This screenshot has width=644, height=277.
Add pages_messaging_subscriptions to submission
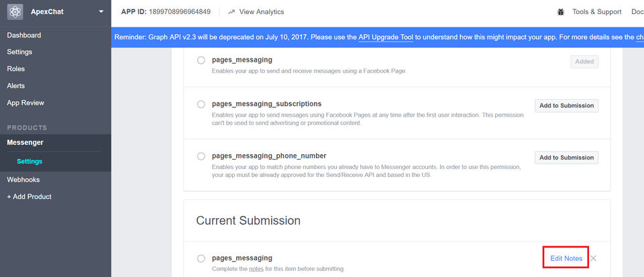(x=566, y=105)
